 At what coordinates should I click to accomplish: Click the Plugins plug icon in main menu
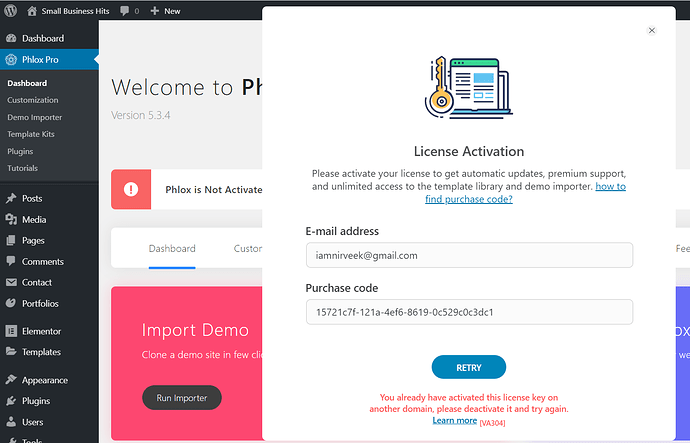(11, 400)
